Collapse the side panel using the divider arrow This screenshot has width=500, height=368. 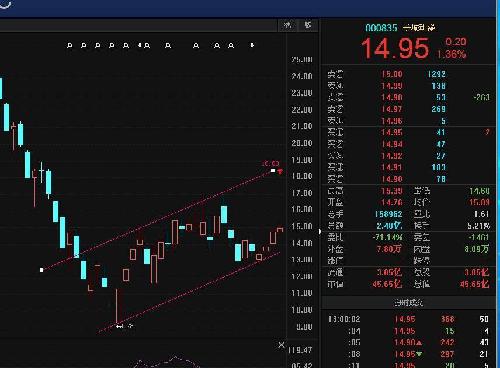click(320, 231)
